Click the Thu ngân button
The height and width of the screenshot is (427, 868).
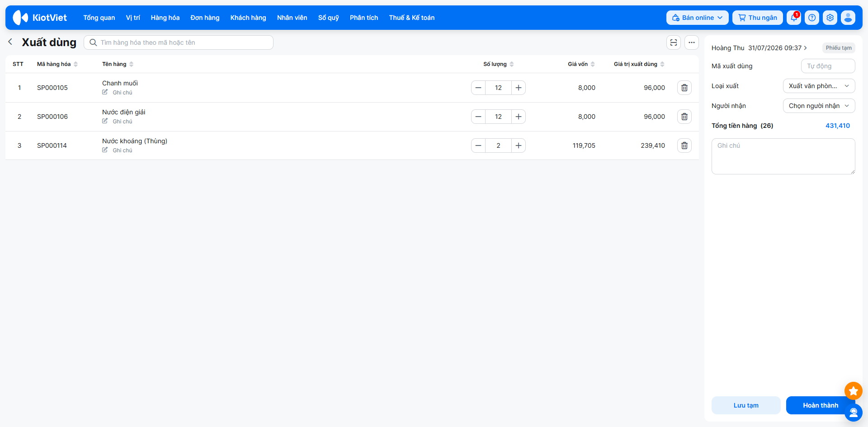point(758,18)
